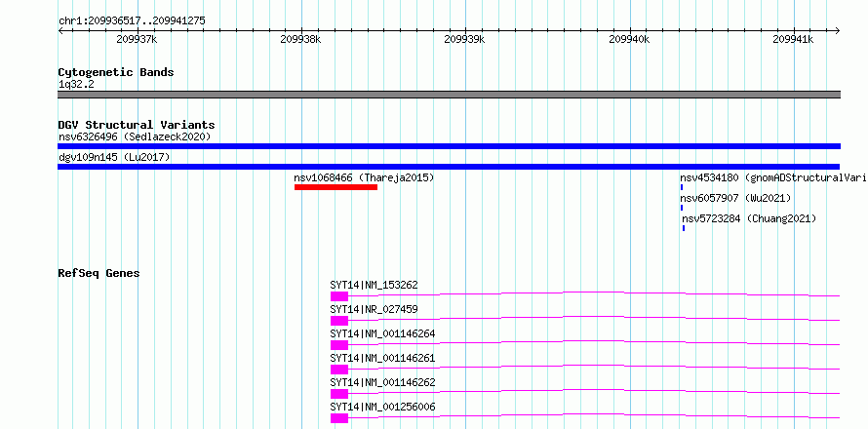Click the 209938k ruler label
Image resolution: width=868 pixels, height=429 pixels.
tap(300, 39)
